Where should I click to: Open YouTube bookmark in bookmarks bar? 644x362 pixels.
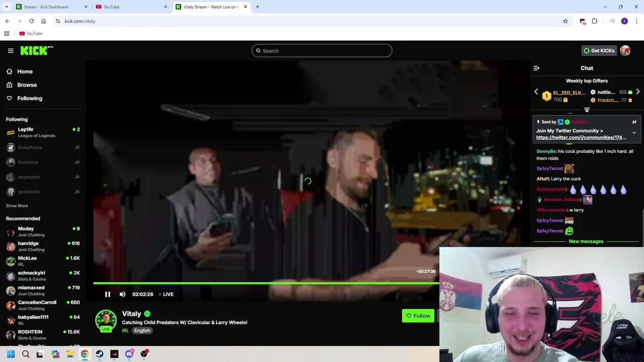coord(31,34)
